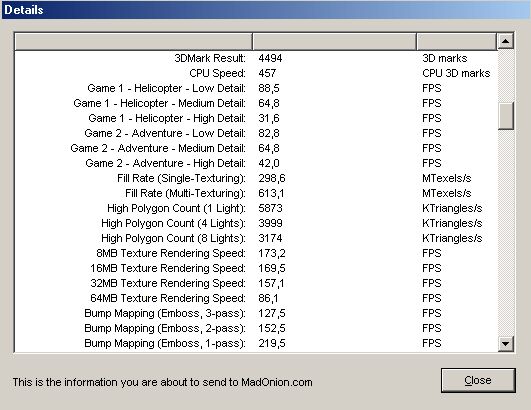Click the rightmost units column header
Image resolution: width=531 pixels, height=410 pixels.
click(x=456, y=42)
